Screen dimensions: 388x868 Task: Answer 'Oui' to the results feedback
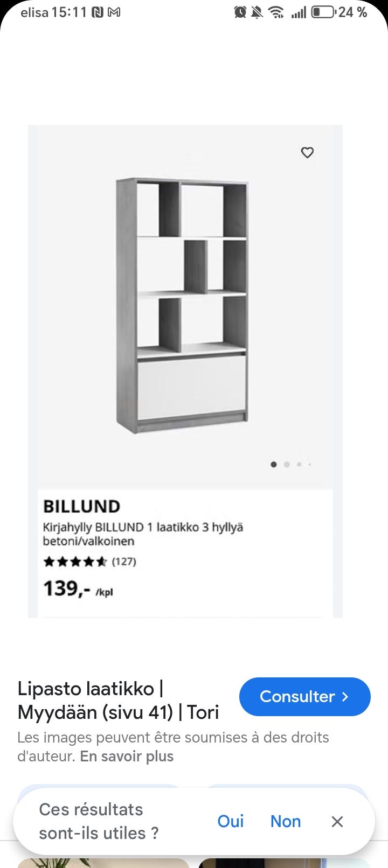click(231, 821)
